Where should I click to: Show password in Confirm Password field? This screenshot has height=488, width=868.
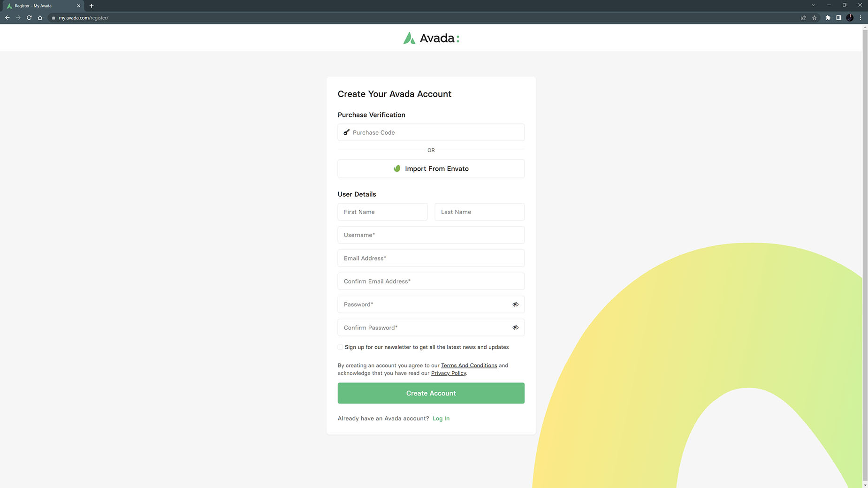tap(515, 328)
